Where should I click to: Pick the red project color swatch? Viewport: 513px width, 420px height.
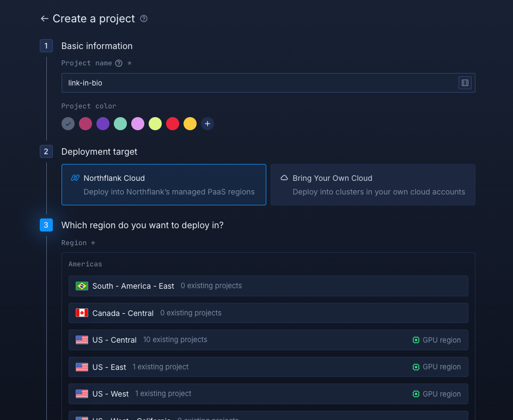(173, 124)
